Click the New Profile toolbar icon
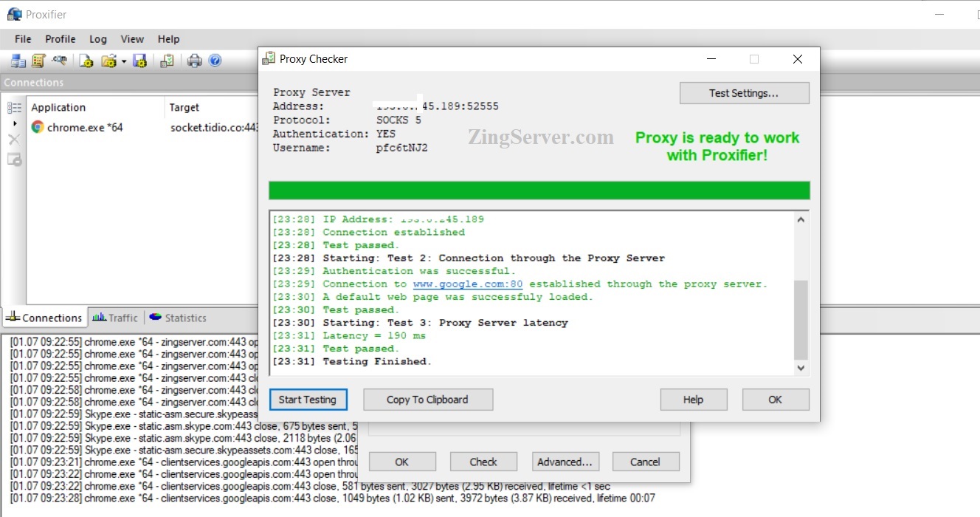Image resolution: width=980 pixels, height=517 pixels. (86, 61)
